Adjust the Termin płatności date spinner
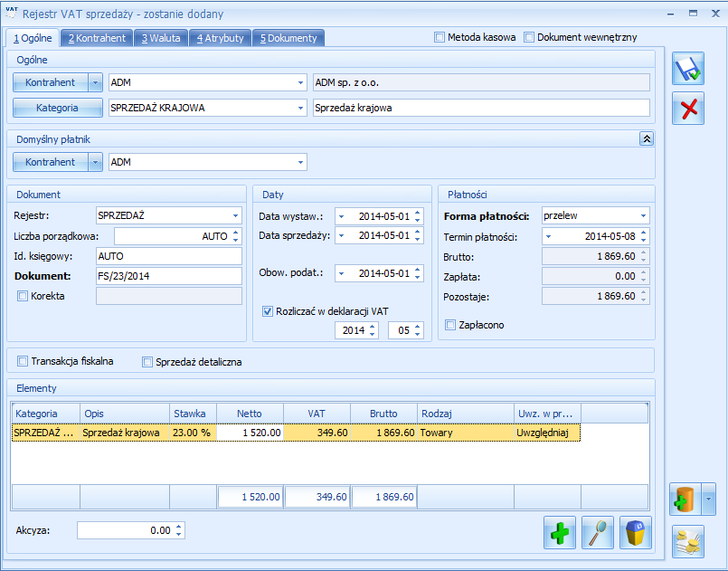 coord(644,236)
